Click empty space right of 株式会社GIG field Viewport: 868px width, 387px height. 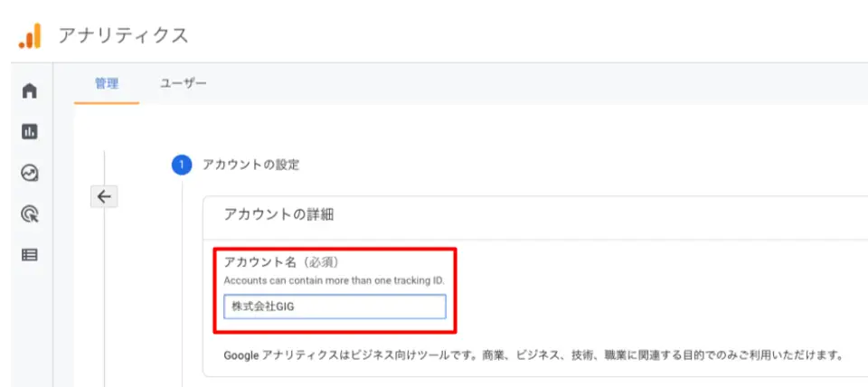(633, 307)
